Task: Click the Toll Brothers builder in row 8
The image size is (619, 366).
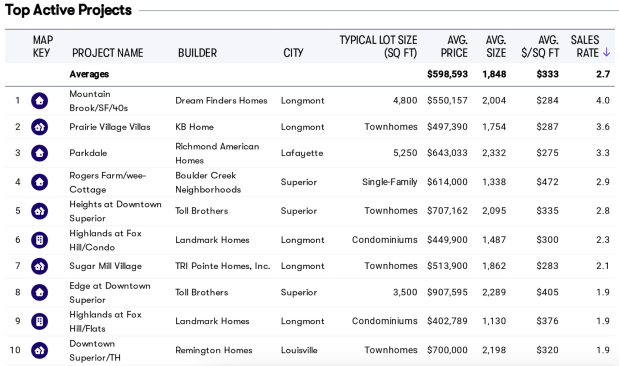Action: (x=202, y=292)
